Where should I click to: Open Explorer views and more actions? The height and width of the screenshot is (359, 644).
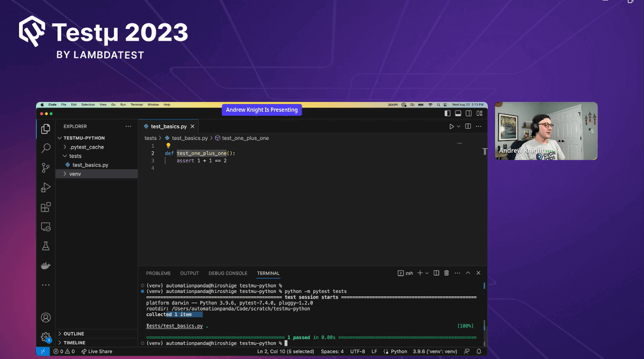128,126
